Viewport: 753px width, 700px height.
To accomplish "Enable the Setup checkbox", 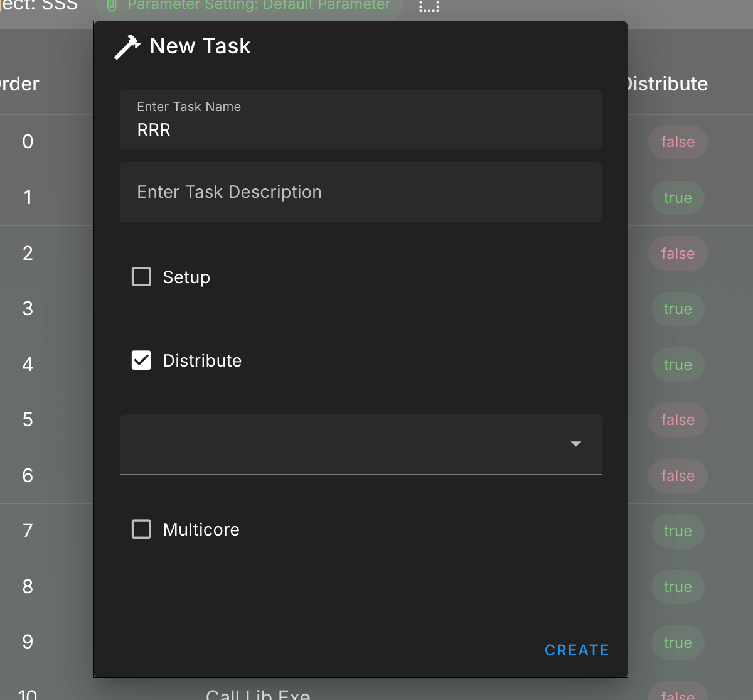I will pos(141,277).
